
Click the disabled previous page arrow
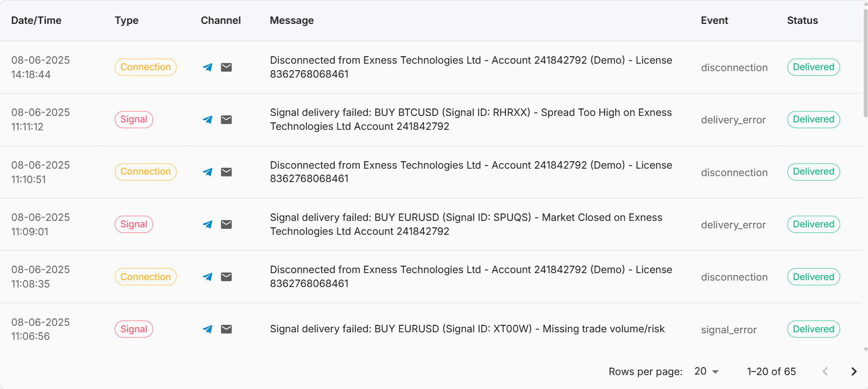pyautogui.click(x=826, y=371)
